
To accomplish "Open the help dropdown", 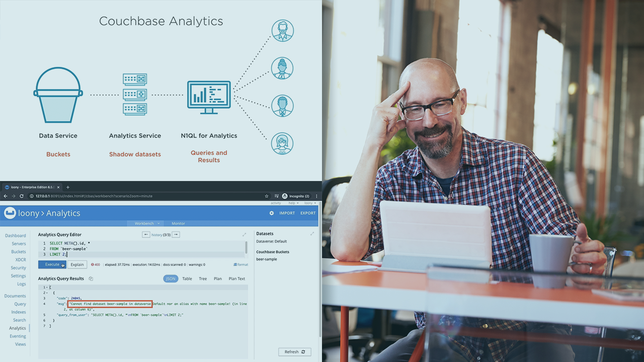I will pos(293,203).
